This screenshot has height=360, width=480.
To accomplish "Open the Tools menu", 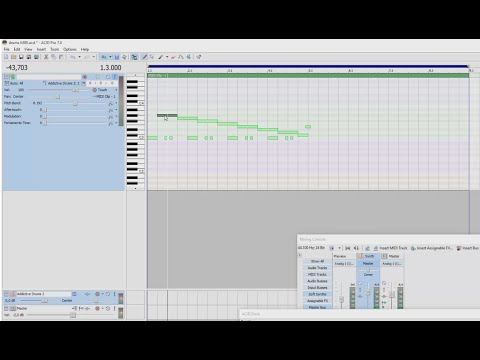I will coord(55,49).
